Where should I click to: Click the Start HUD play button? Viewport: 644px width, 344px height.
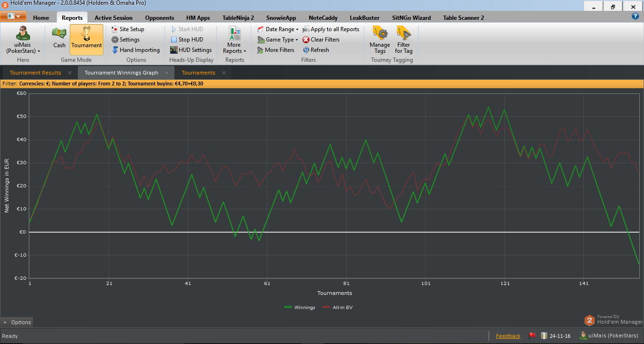click(187, 29)
